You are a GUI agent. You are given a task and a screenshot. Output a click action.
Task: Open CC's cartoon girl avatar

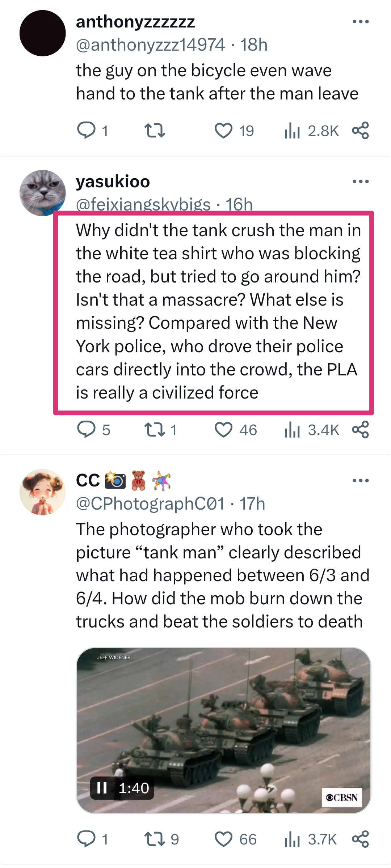click(42, 492)
